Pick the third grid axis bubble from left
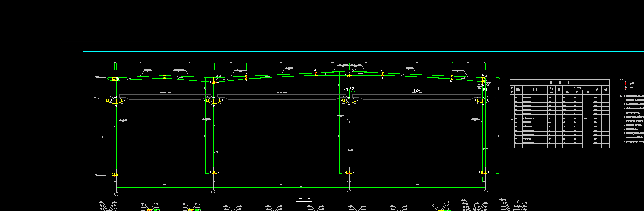 point(349,191)
